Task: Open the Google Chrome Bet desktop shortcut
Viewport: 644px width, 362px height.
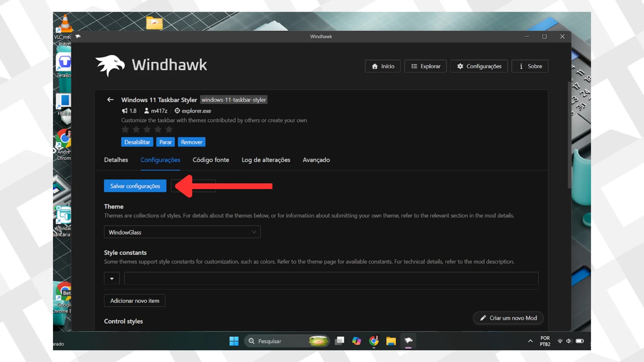Action: (x=63, y=298)
